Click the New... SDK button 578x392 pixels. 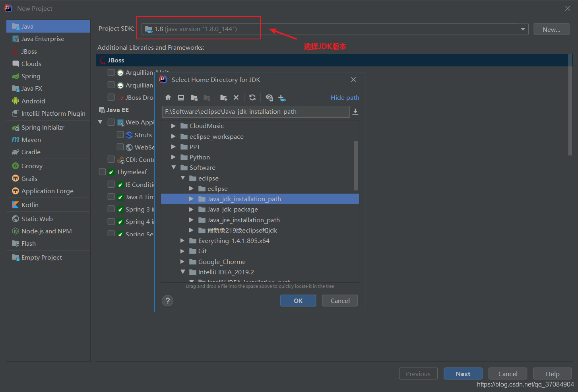pos(551,29)
